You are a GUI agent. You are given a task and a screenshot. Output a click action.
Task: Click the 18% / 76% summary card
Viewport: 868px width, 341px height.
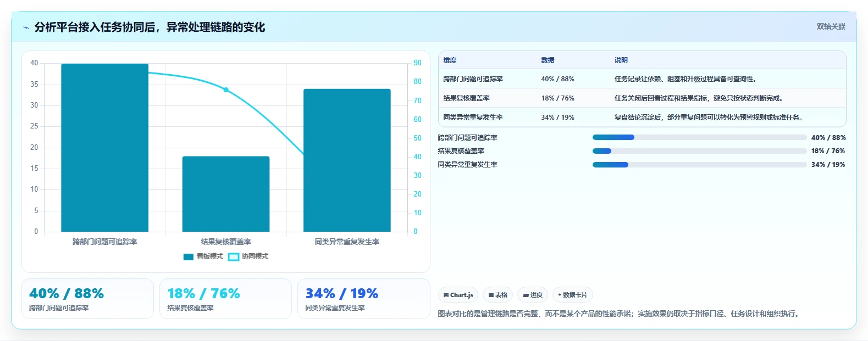pyautogui.click(x=225, y=299)
